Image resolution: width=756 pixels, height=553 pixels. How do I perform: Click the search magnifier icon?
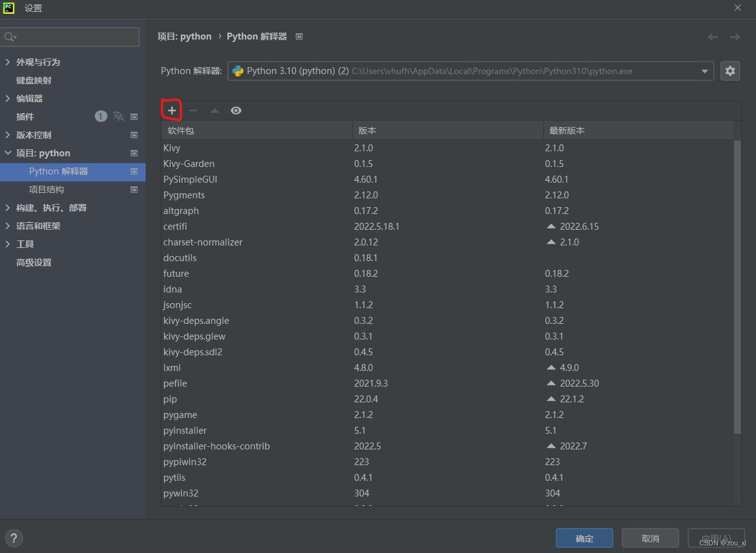coord(10,37)
